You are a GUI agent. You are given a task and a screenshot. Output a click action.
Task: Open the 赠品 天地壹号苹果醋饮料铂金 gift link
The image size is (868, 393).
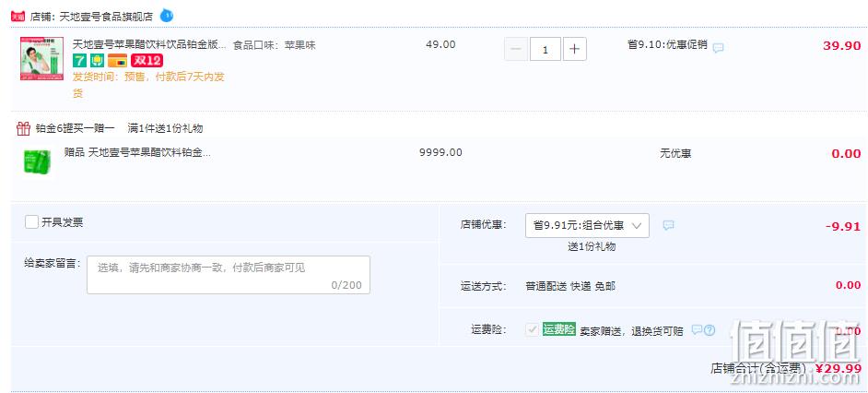point(137,152)
